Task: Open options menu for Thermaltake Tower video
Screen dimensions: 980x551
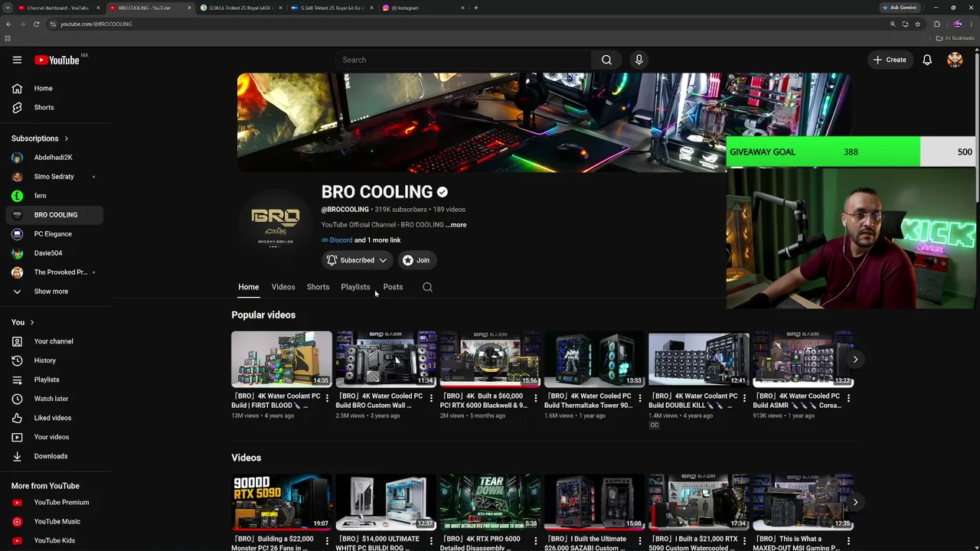Action: click(639, 398)
